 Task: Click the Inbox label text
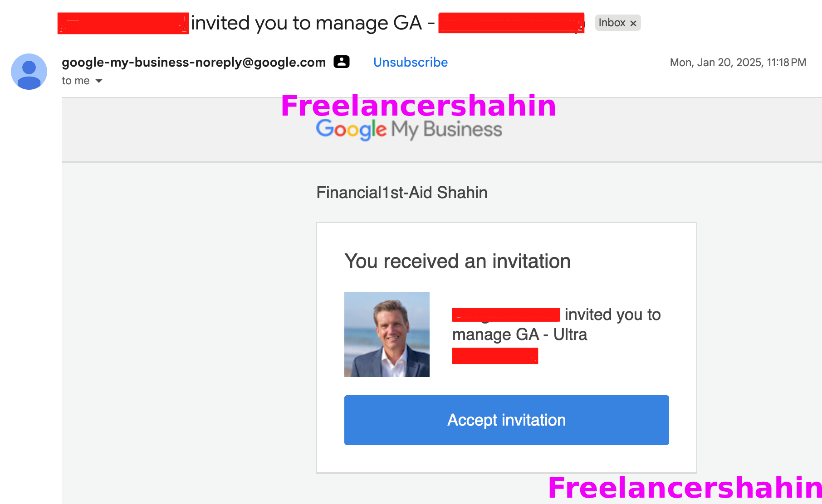(x=612, y=23)
